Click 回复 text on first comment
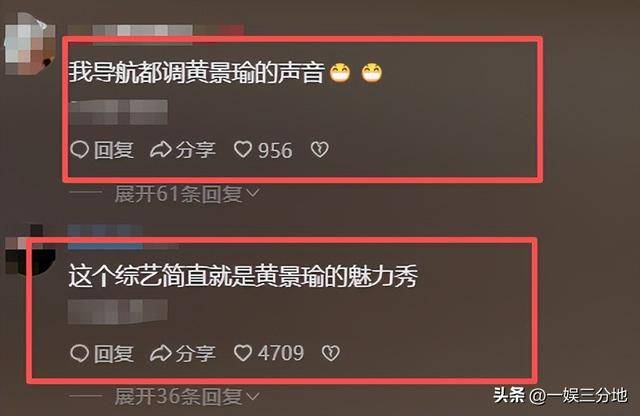The image size is (640, 416). [x=114, y=150]
